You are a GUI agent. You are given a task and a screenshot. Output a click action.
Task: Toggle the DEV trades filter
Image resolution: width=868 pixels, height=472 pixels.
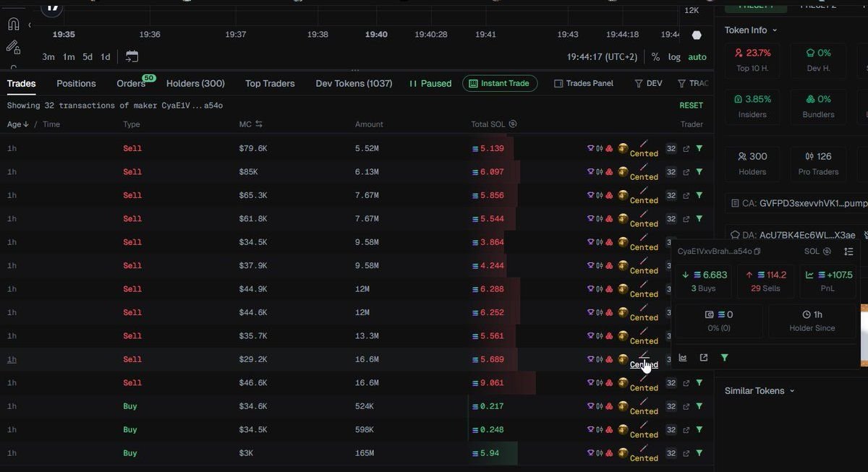pos(648,83)
